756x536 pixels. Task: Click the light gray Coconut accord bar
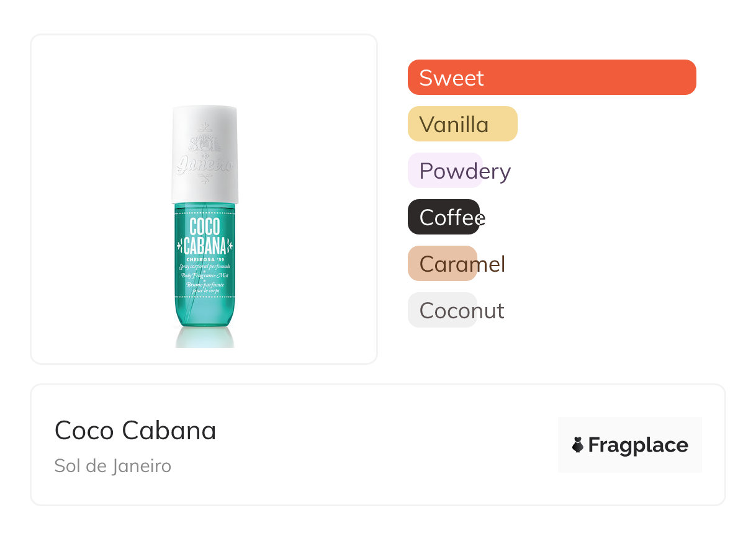coord(442,310)
